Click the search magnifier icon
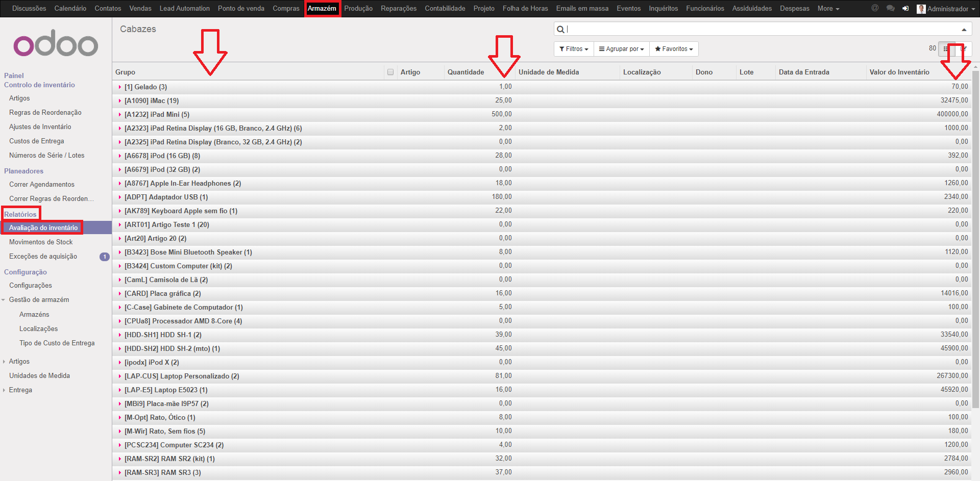 [x=560, y=29]
